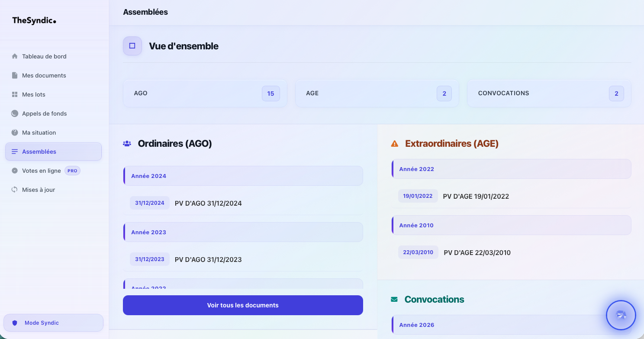Click the gauge icon beside Ma situation
644x339 pixels.
(15, 132)
